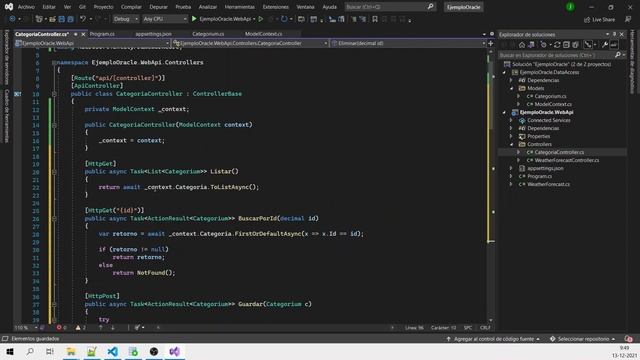The width and height of the screenshot is (640, 360).
Task: Click the Windows Start button
Action: coord(10,351)
